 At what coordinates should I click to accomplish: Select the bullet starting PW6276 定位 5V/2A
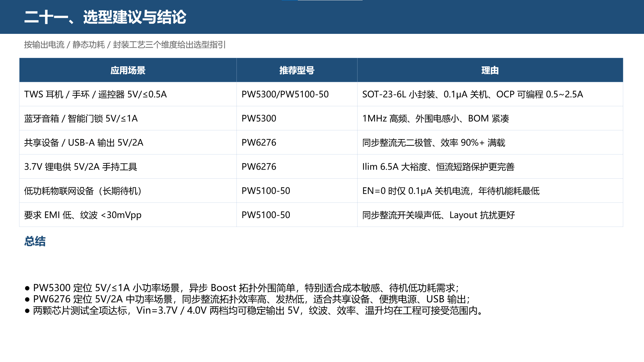247,299
